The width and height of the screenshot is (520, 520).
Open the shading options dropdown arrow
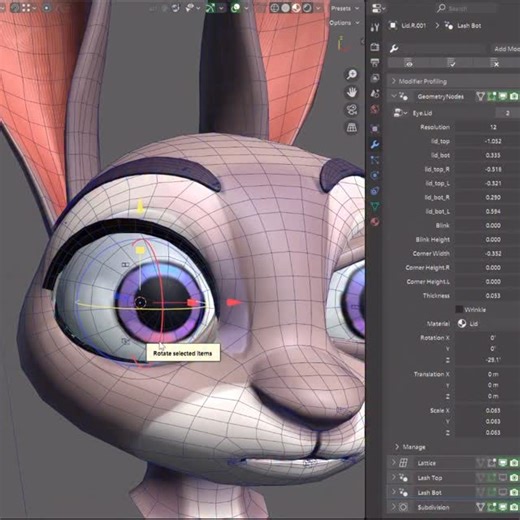[x=318, y=8]
